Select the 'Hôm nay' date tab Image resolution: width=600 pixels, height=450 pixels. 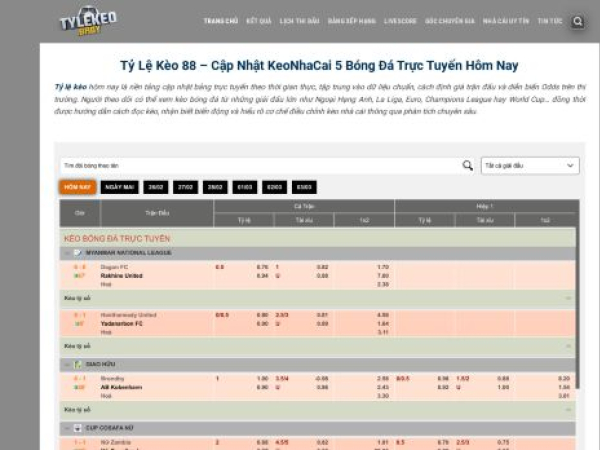coord(78,187)
